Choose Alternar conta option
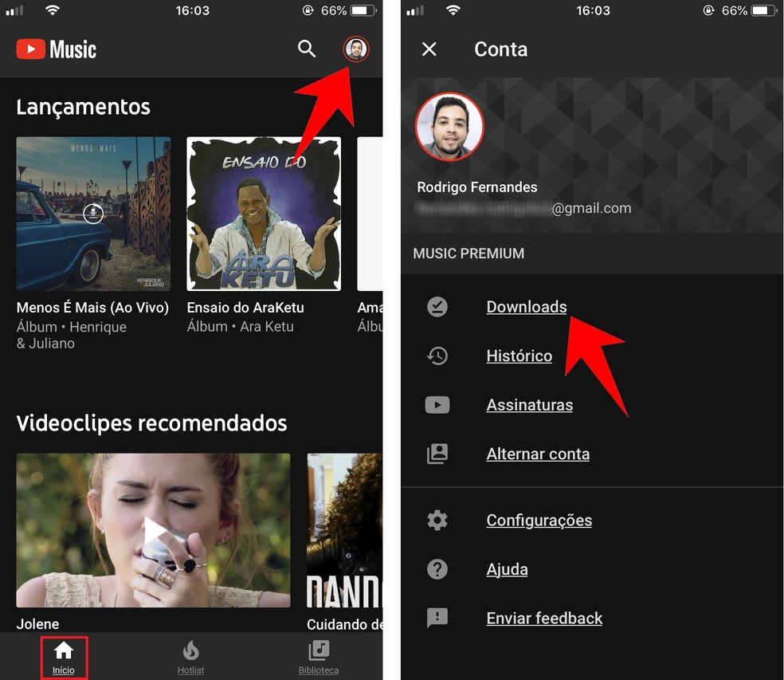This screenshot has height=680, width=784. (x=538, y=454)
